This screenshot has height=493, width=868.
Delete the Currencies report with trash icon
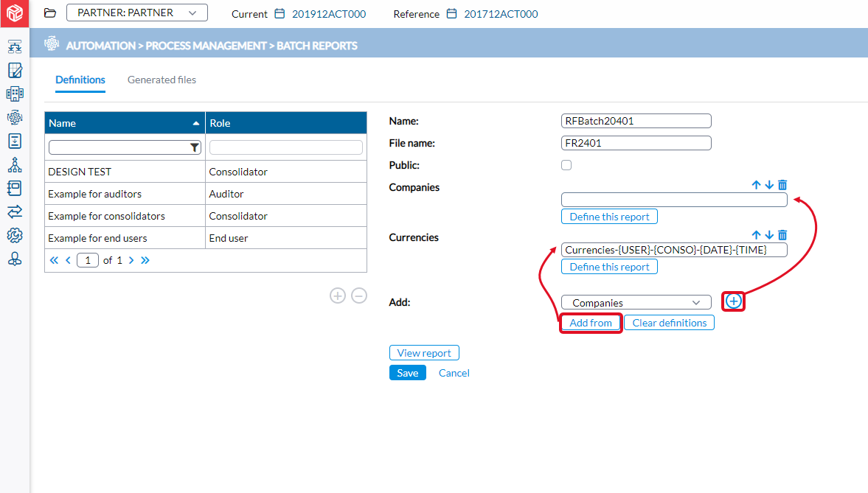tap(782, 235)
